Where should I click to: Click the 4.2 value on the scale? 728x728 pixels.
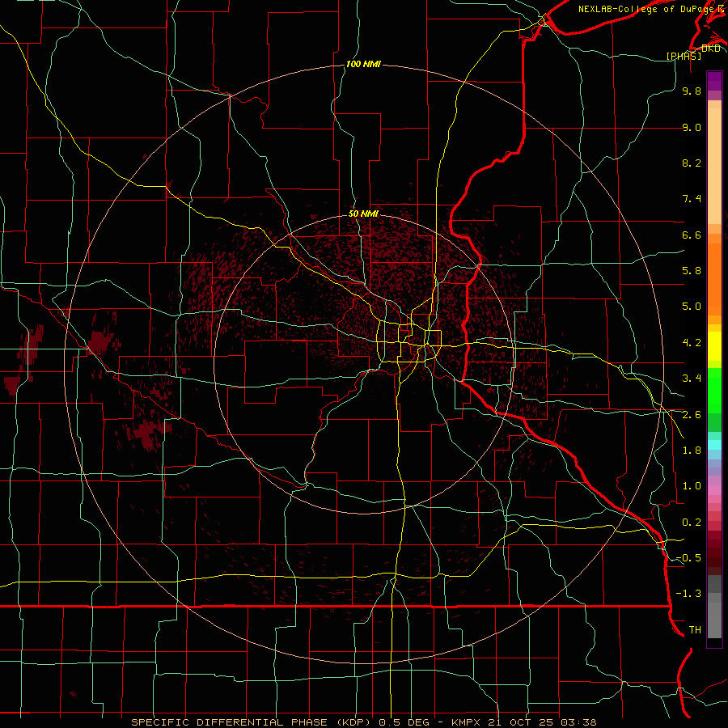[692, 343]
